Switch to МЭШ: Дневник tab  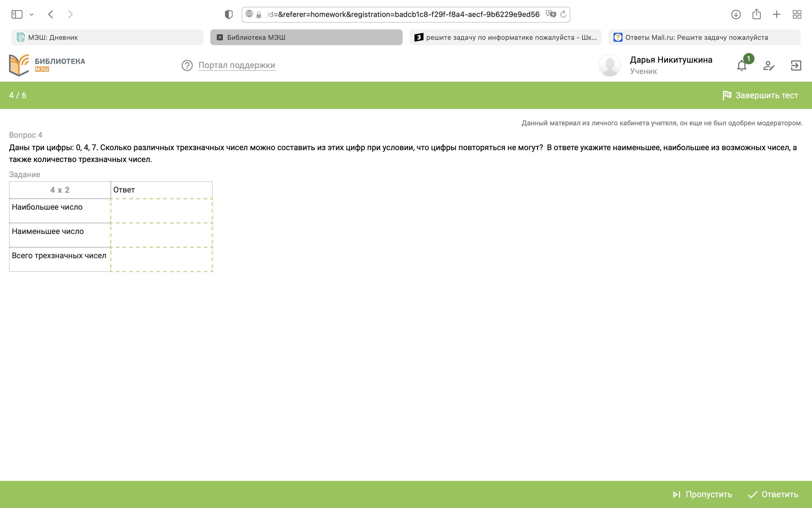pos(107,37)
